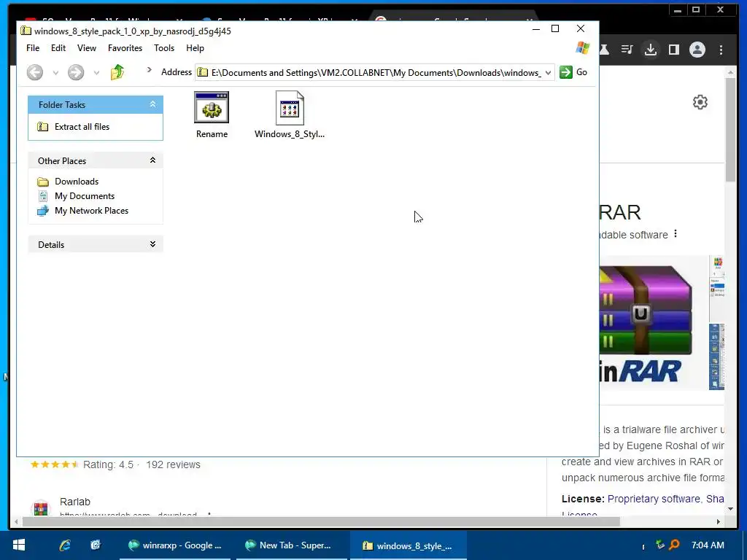Click Chrome scrollbar up arrow

coord(731,72)
